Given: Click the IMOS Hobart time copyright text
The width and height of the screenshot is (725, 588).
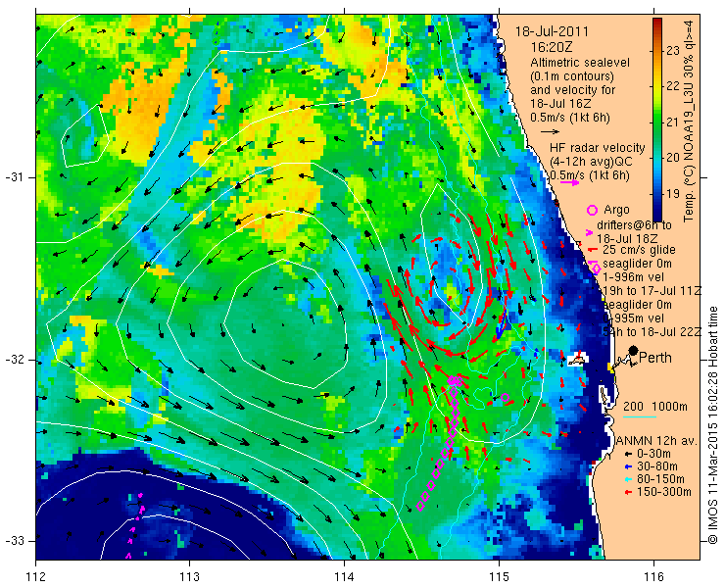Looking at the screenshot, I should (712, 425).
